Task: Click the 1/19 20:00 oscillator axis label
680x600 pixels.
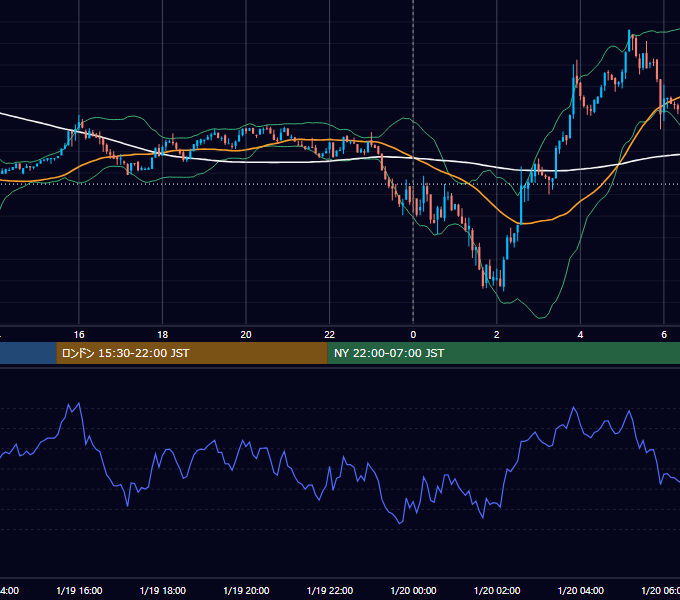Action: [x=246, y=590]
